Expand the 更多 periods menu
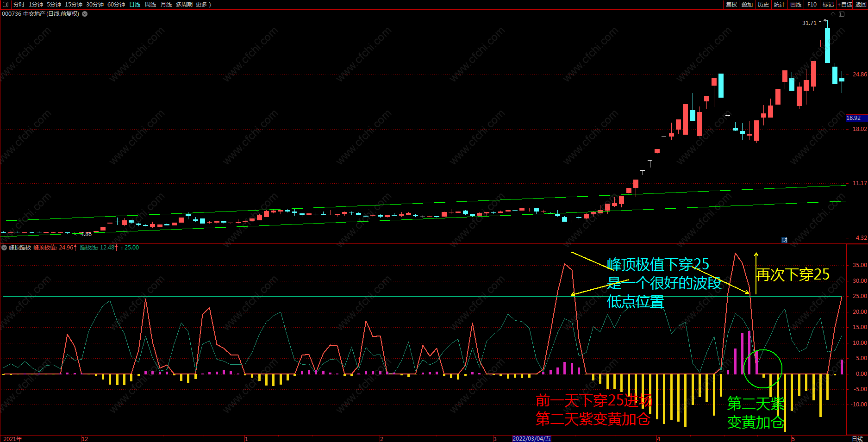Viewport: 868px width, 442px height. 203,4
